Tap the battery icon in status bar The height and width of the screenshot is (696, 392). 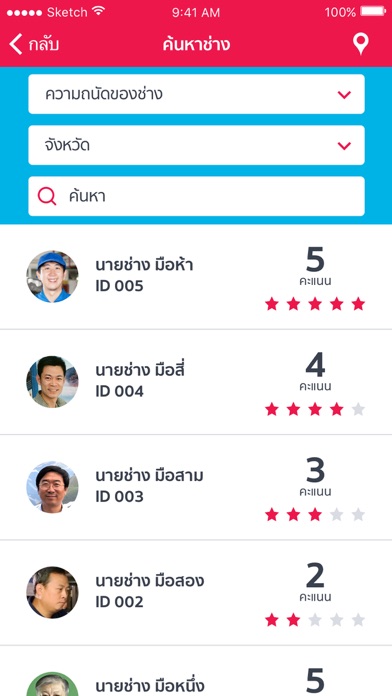(373, 12)
